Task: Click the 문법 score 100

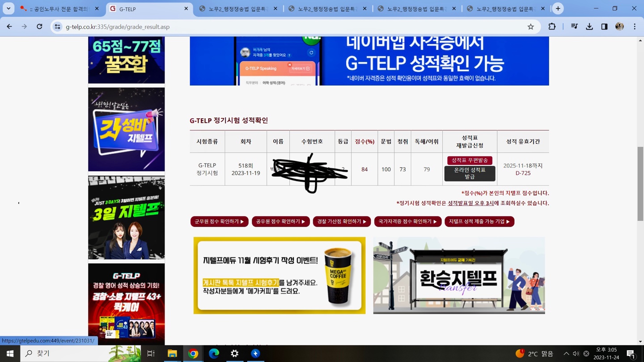Action: (x=386, y=169)
